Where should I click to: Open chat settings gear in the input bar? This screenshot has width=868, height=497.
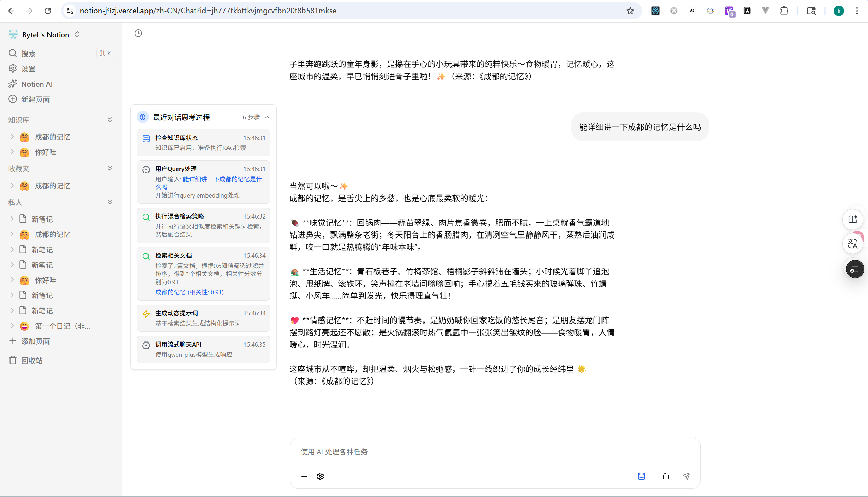point(320,477)
